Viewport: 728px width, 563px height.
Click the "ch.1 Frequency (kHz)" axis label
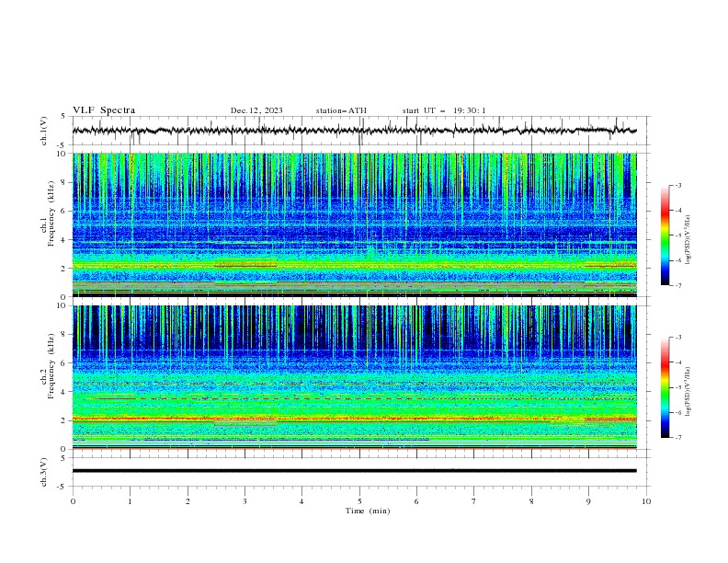click(48, 213)
